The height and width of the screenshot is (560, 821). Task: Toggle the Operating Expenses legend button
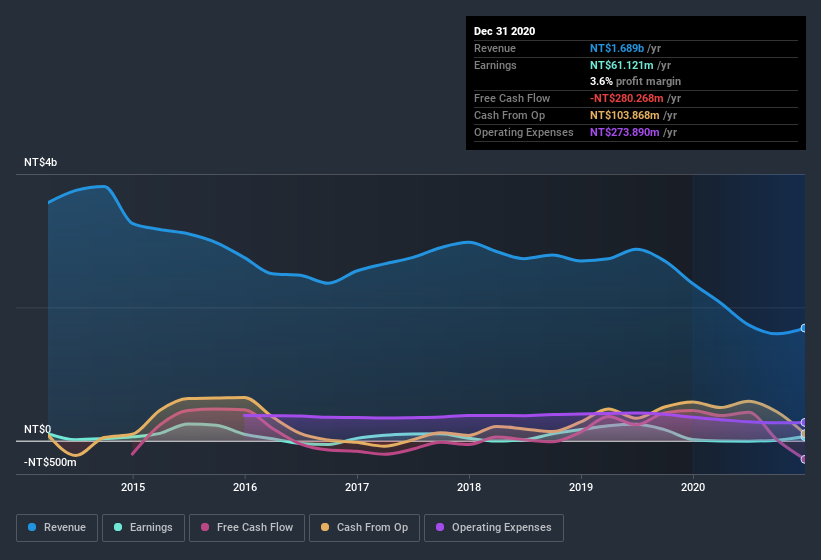point(494,528)
